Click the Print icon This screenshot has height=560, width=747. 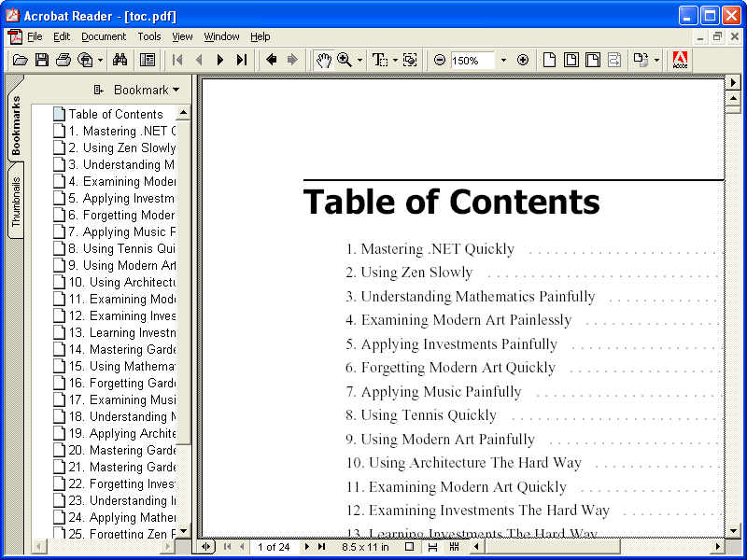63,59
